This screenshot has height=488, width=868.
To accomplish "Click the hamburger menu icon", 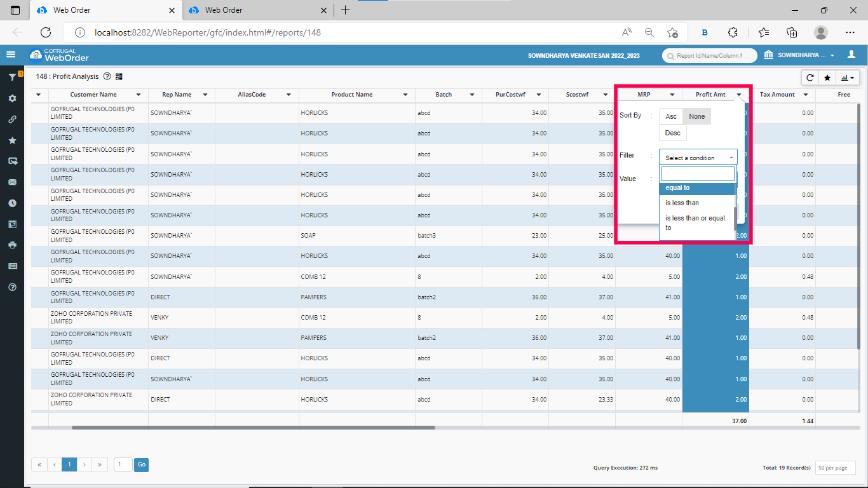I will click(x=11, y=55).
